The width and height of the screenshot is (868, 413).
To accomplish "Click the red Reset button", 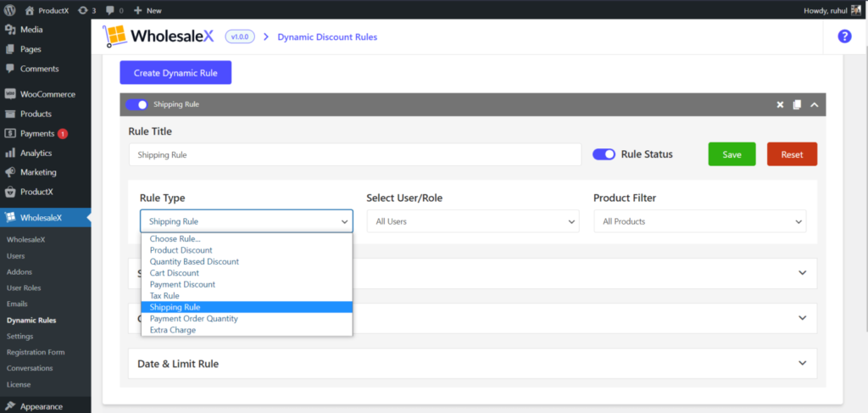I will click(792, 154).
